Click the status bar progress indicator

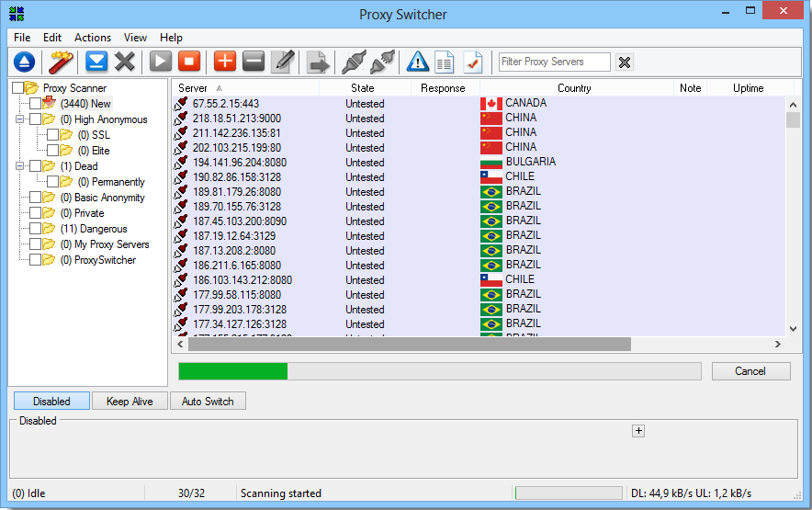(x=569, y=493)
